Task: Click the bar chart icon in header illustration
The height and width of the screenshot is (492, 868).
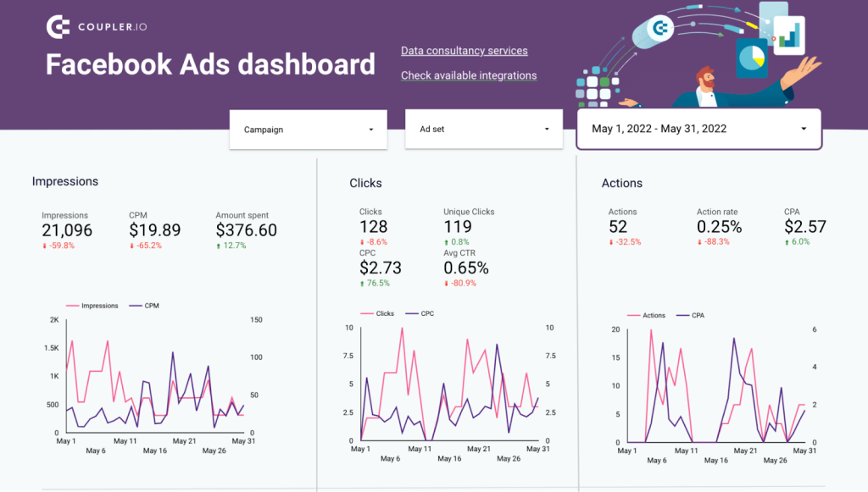Action: tap(791, 36)
